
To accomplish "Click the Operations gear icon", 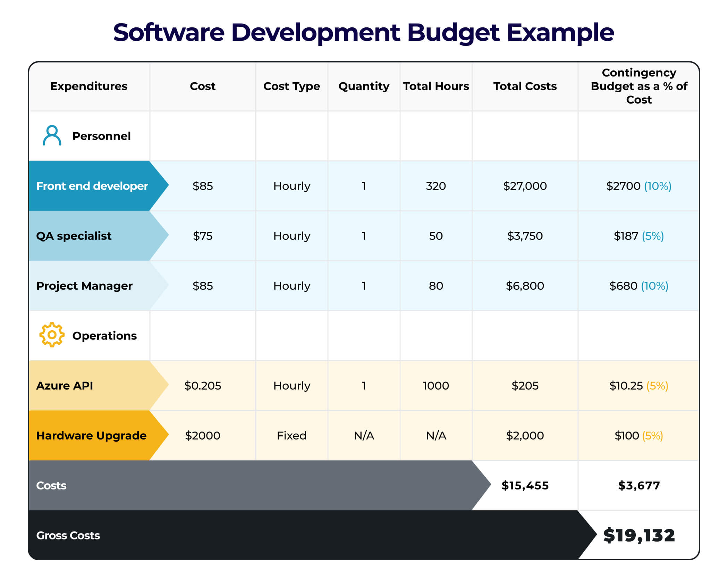I will (x=51, y=335).
